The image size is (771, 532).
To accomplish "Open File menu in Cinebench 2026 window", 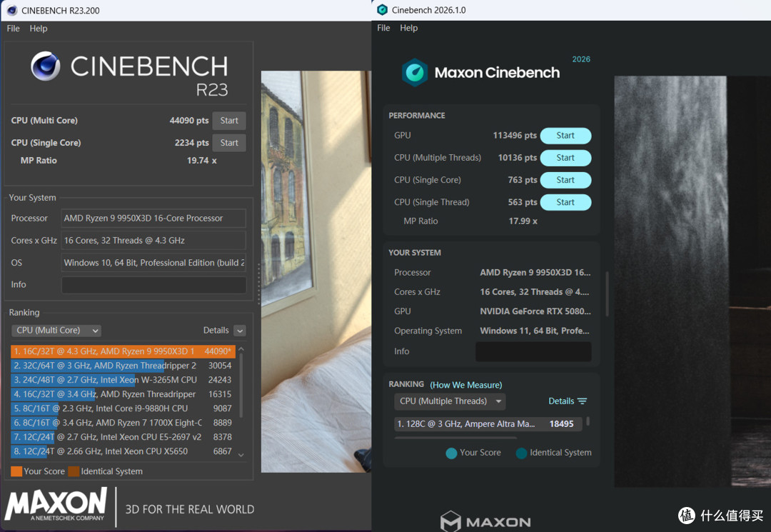I will (383, 28).
